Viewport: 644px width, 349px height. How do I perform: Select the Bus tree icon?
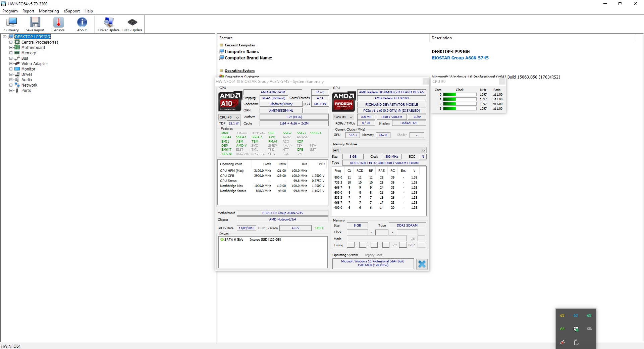point(17,58)
